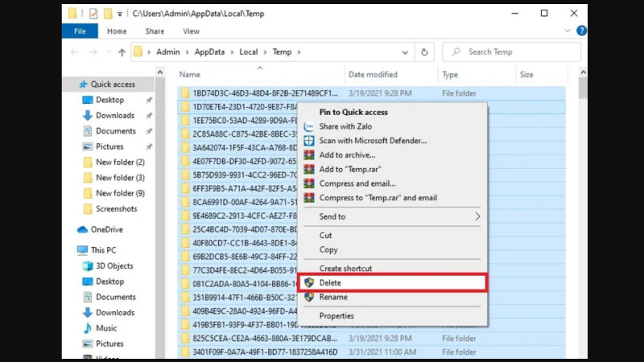Click the Up one level arrow
Image resolution: width=644 pixels, height=362 pixels.
point(122,52)
